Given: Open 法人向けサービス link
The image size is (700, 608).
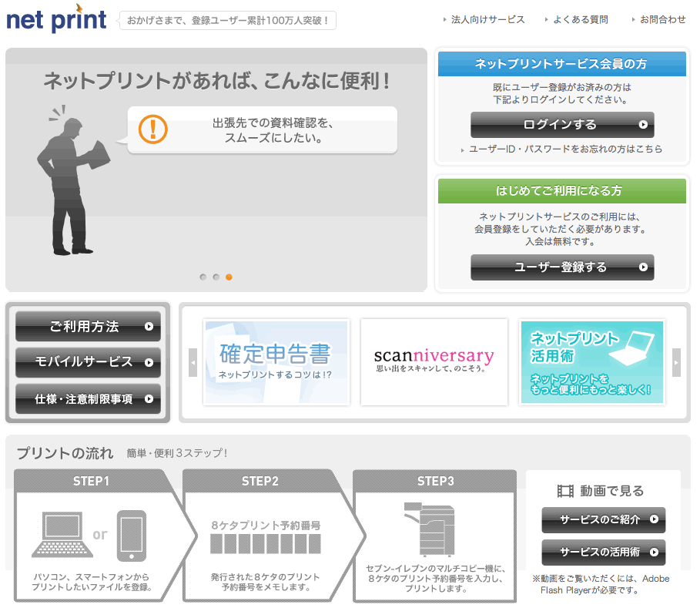Looking at the screenshot, I should click(488, 20).
